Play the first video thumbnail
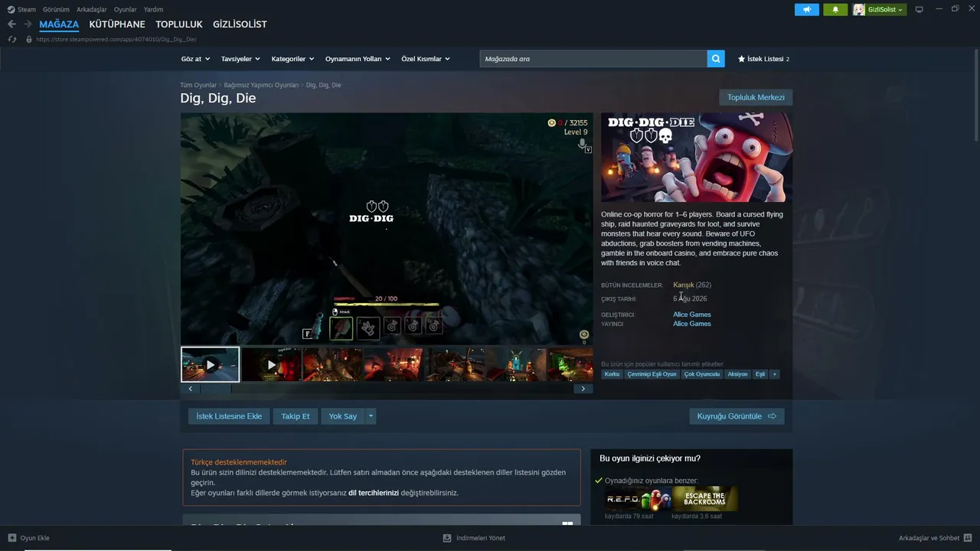The height and width of the screenshot is (551, 980). point(211,364)
